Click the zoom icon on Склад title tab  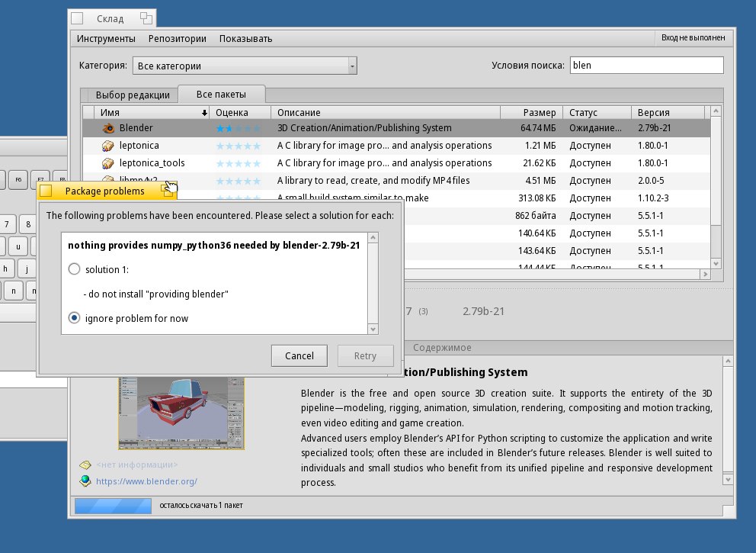(146, 18)
